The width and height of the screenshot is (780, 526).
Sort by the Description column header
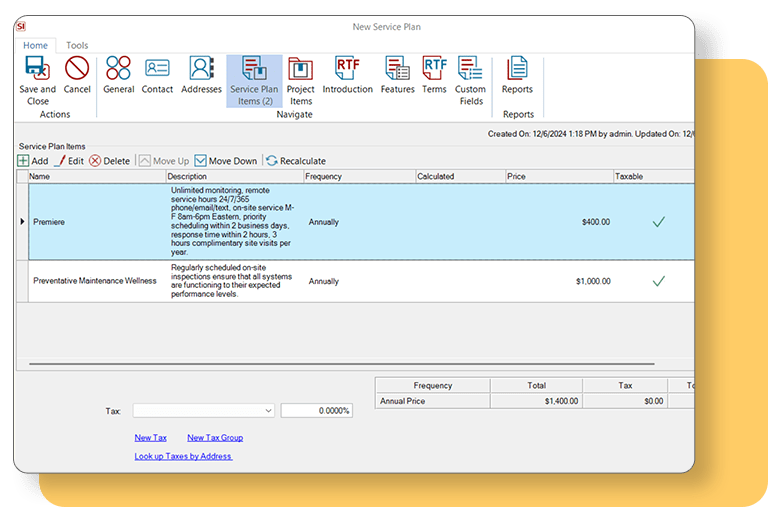pos(234,176)
